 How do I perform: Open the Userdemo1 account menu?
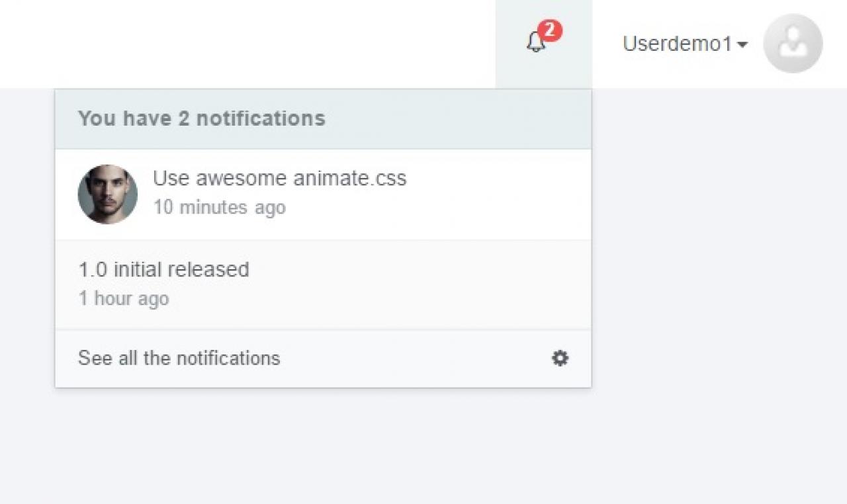coord(677,44)
